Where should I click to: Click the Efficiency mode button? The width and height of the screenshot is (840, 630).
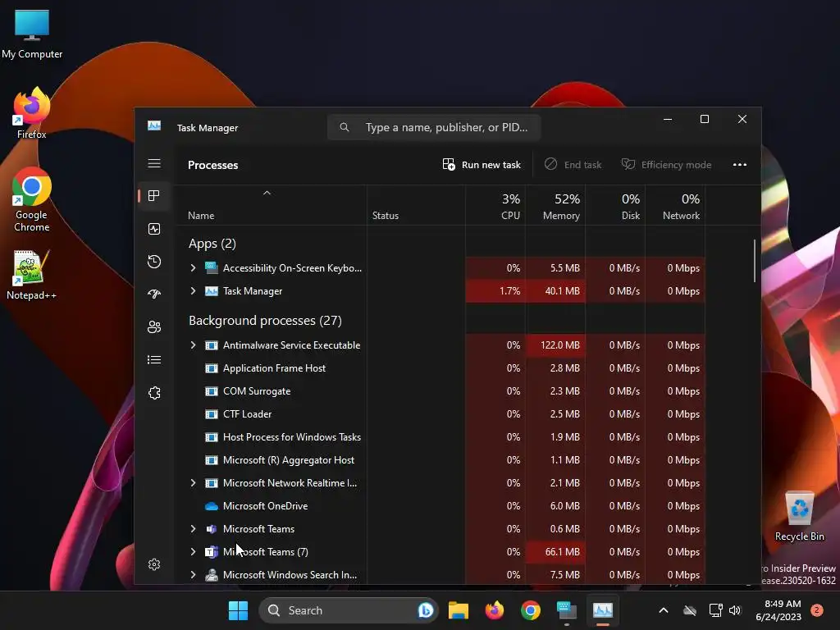[666, 164]
